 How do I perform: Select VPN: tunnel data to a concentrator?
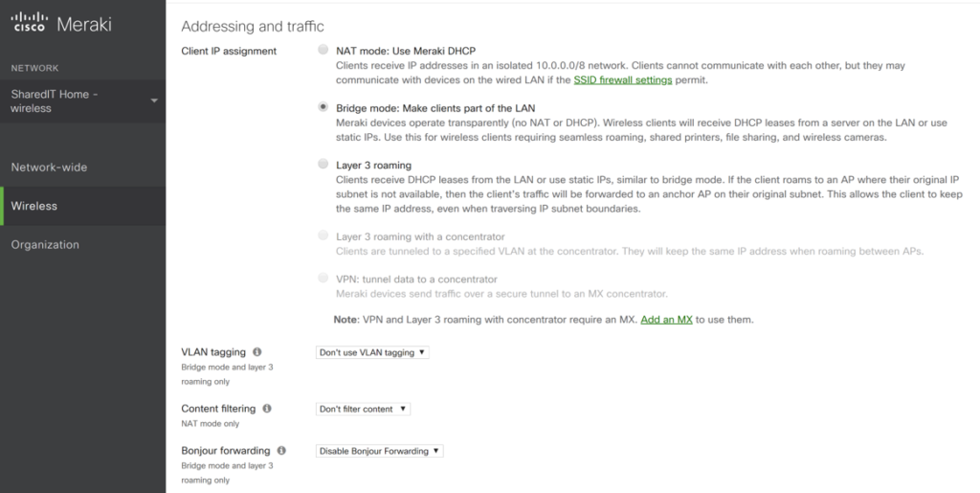323,279
